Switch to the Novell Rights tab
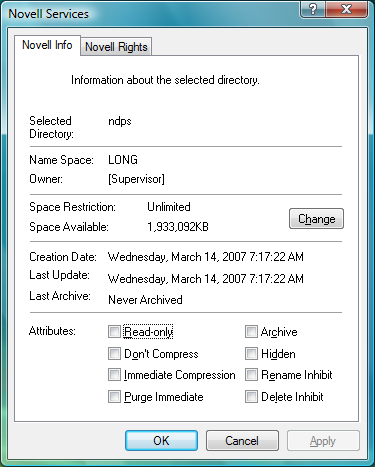375x467 pixels. pos(116,47)
